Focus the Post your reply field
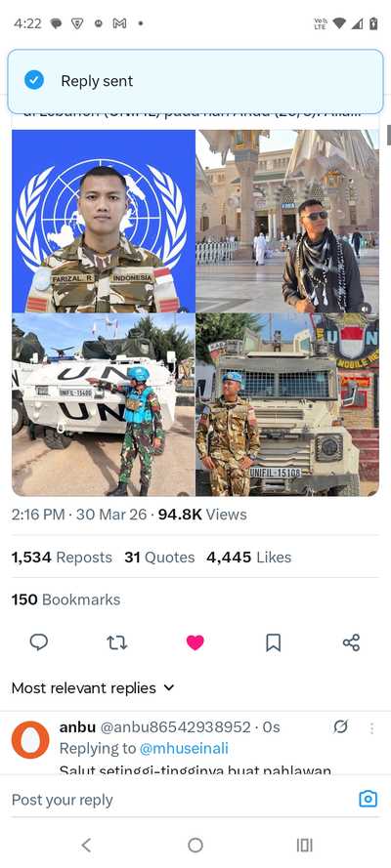The image size is (391, 868). click(177, 800)
